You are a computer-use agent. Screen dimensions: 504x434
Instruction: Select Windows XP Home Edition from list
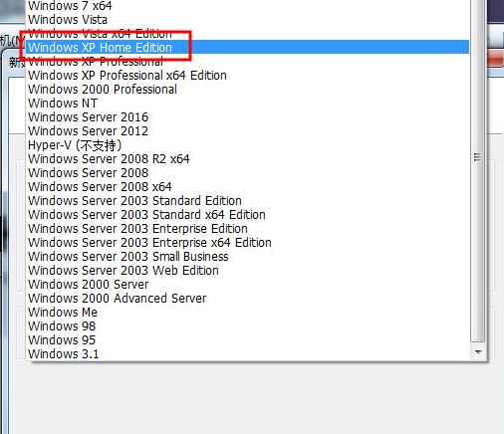point(248,47)
